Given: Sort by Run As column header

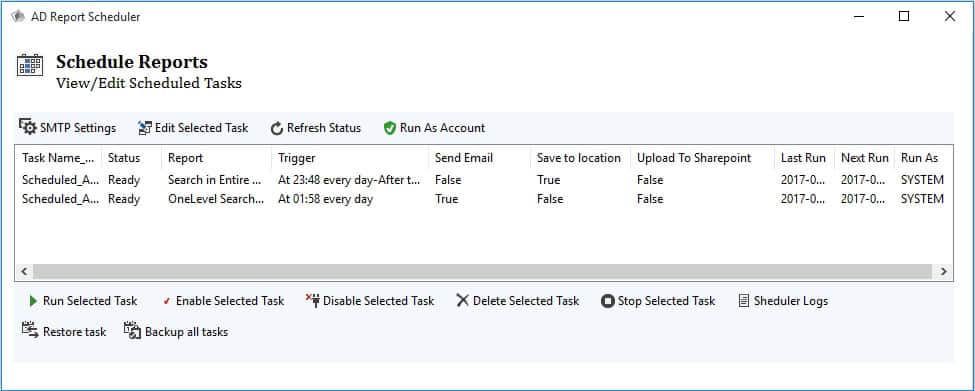Looking at the screenshot, I should 923,158.
